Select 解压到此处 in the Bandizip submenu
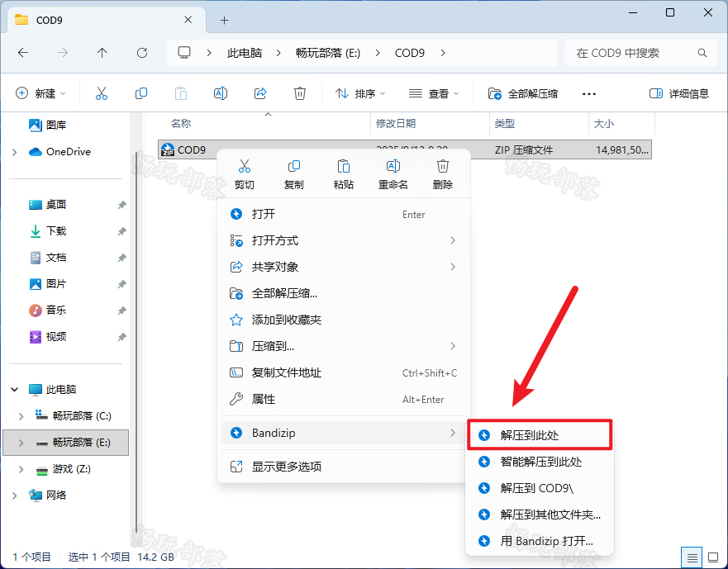 click(540, 435)
